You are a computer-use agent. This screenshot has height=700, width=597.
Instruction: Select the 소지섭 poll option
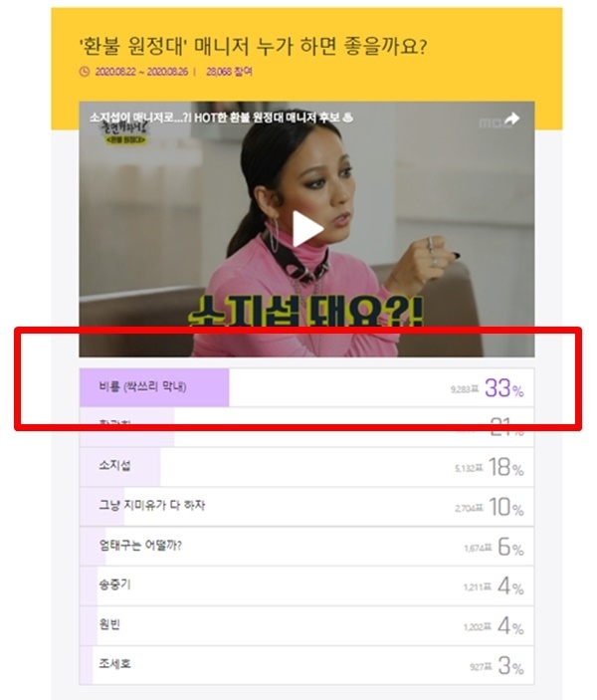coord(307,467)
